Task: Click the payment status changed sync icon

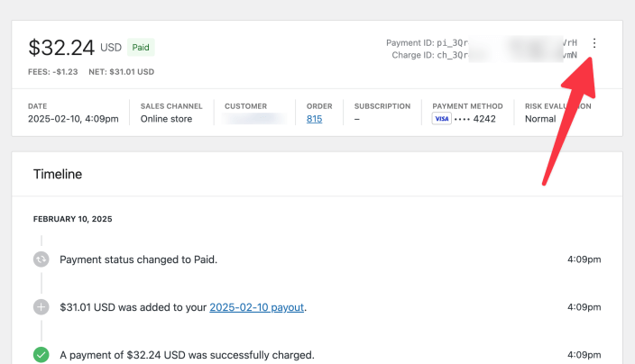Action: click(x=41, y=259)
